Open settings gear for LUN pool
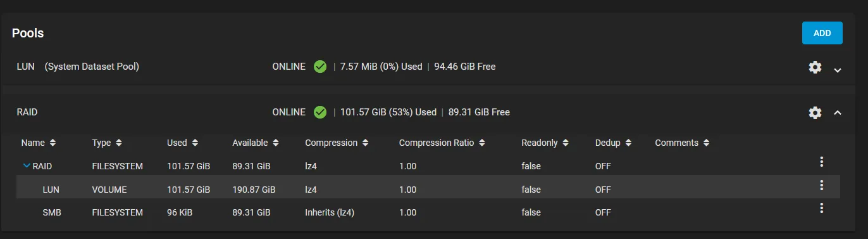 point(815,67)
